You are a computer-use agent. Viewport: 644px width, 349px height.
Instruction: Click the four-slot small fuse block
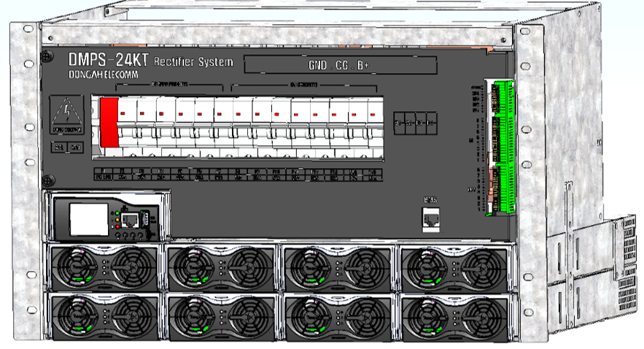click(414, 123)
